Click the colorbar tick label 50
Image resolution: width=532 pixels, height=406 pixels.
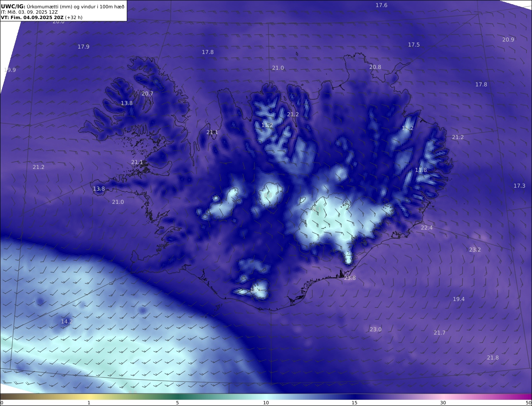pos(528,403)
